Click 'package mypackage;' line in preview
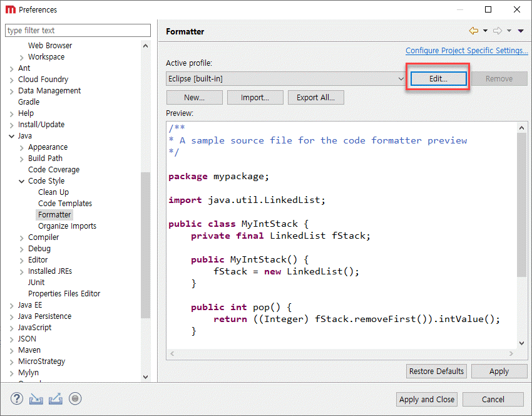Viewport: 532px width, 416px height. tap(218, 177)
